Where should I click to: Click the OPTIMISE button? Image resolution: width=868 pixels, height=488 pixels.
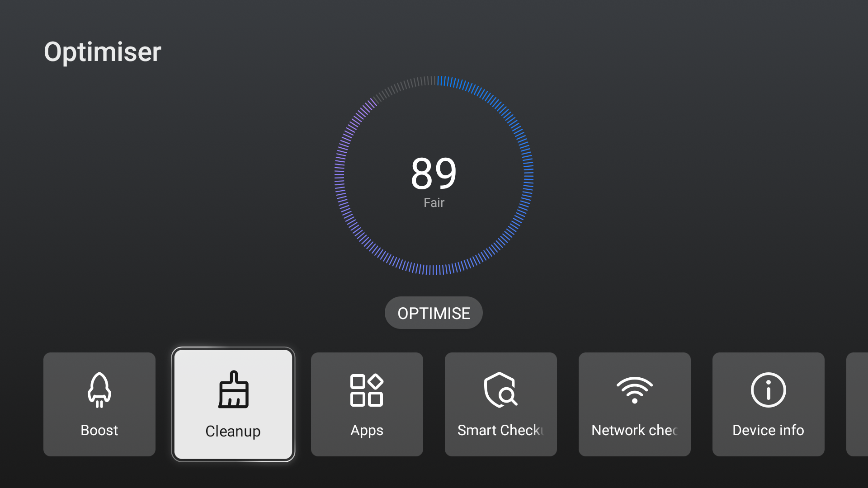[x=434, y=314]
